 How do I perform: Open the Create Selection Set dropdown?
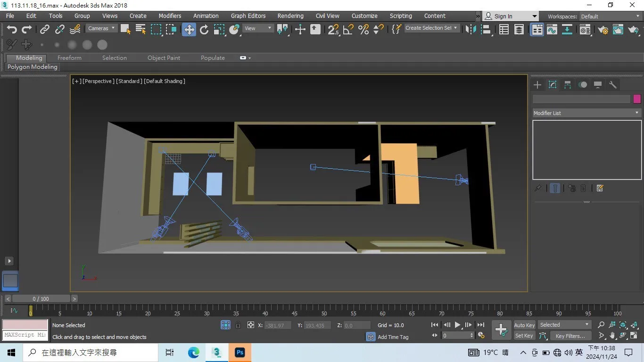pos(432,28)
